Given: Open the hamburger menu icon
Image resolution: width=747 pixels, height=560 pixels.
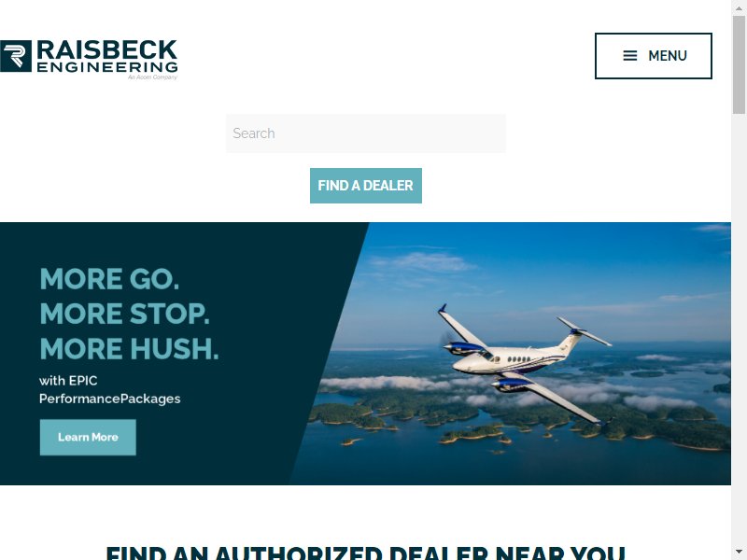Looking at the screenshot, I should tap(629, 56).
